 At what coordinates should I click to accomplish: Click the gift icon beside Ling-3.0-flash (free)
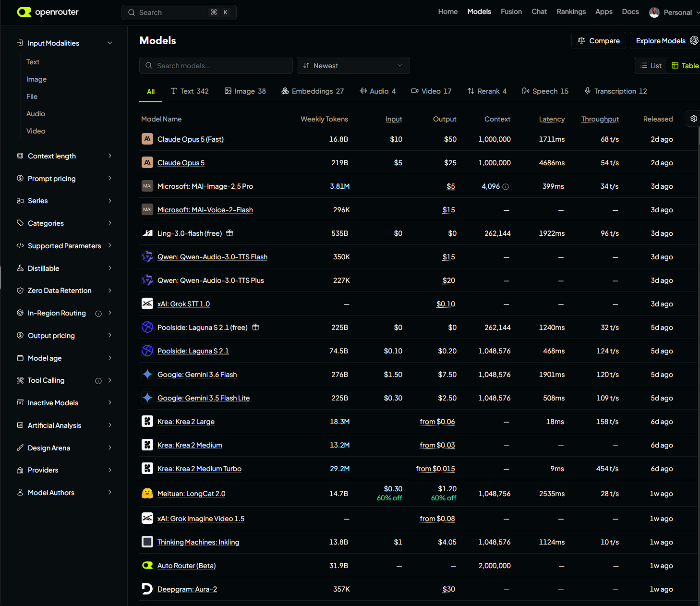click(x=230, y=233)
